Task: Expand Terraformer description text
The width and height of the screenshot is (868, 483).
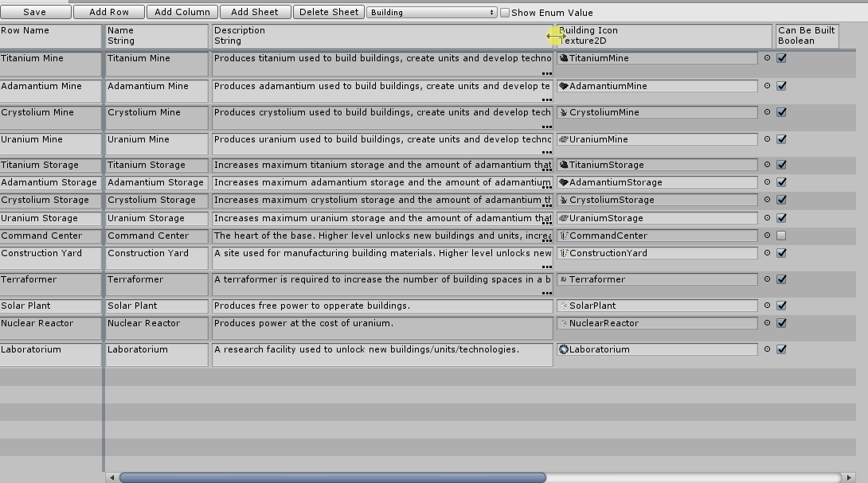Action: pos(547,293)
